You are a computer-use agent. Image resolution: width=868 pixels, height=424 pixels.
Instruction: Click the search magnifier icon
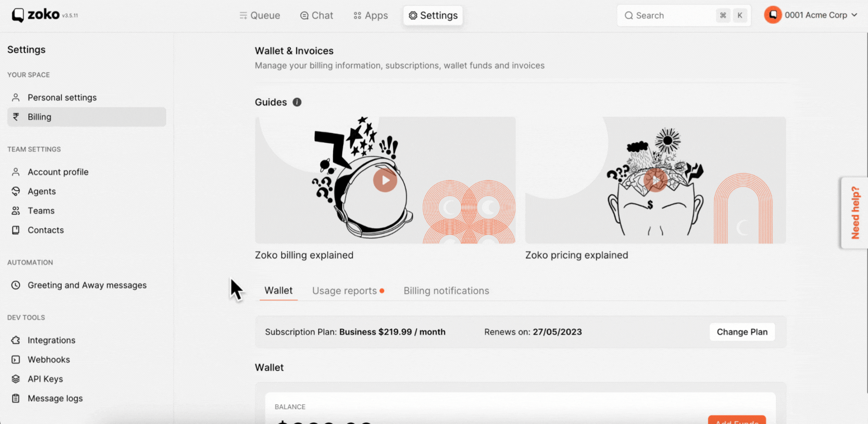point(629,15)
